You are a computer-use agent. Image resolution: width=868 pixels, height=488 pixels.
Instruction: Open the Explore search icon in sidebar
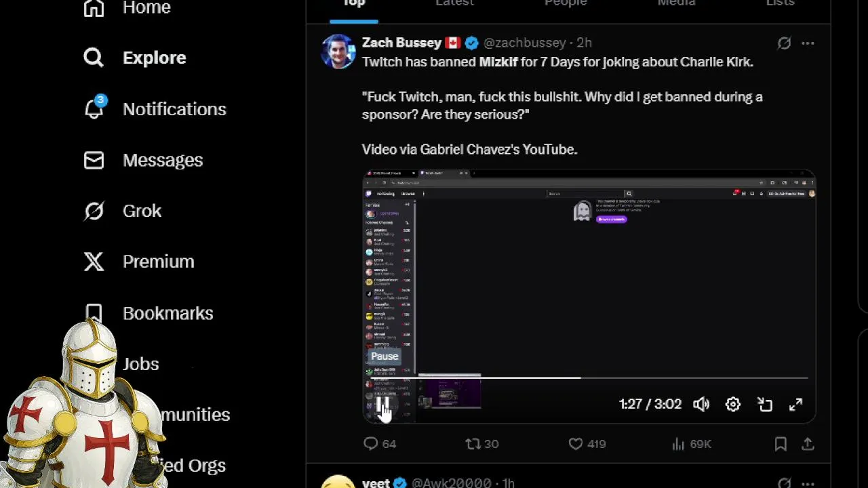click(x=94, y=58)
